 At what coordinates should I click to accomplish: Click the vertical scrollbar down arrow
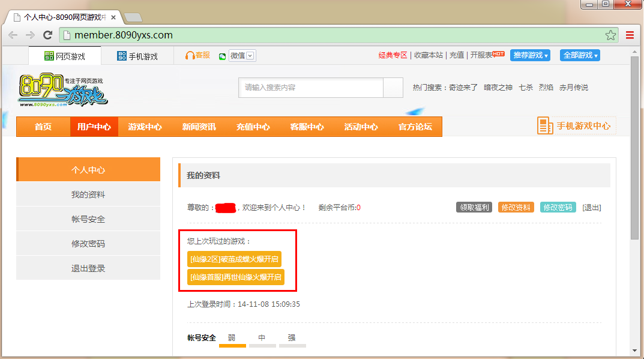click(x=634, y=351)
